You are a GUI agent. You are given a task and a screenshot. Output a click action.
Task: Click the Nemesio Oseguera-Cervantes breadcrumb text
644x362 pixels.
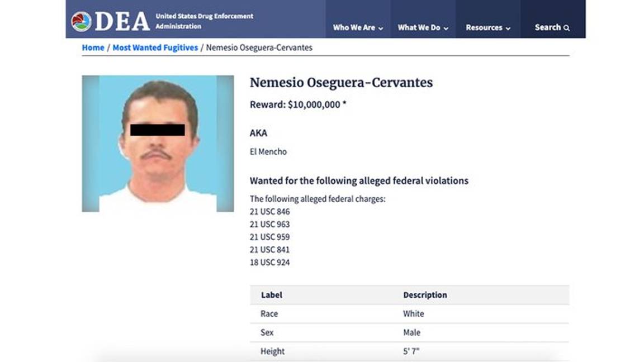[259, 47]
